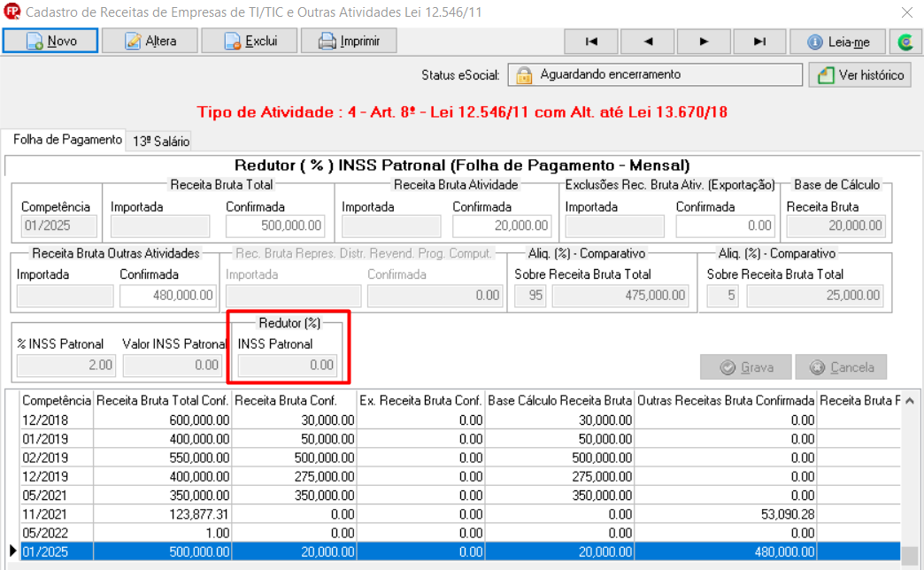Click the Base Cálculo Receita Bruta column header
The height and width of the screenshot is (570, 924).
pos(560,401)
